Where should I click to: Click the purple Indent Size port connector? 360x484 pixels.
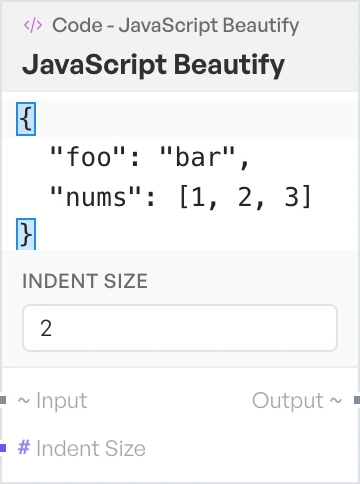click(3, 448)
